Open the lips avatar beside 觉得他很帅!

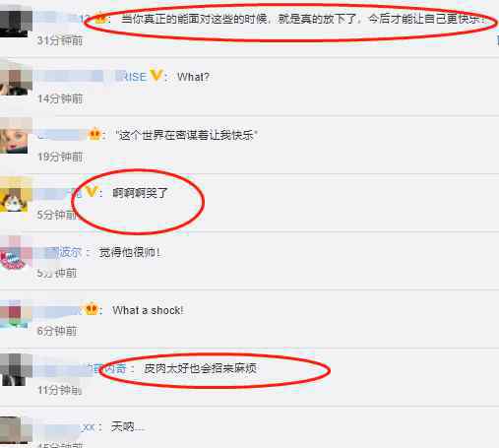tap(14, 253)
